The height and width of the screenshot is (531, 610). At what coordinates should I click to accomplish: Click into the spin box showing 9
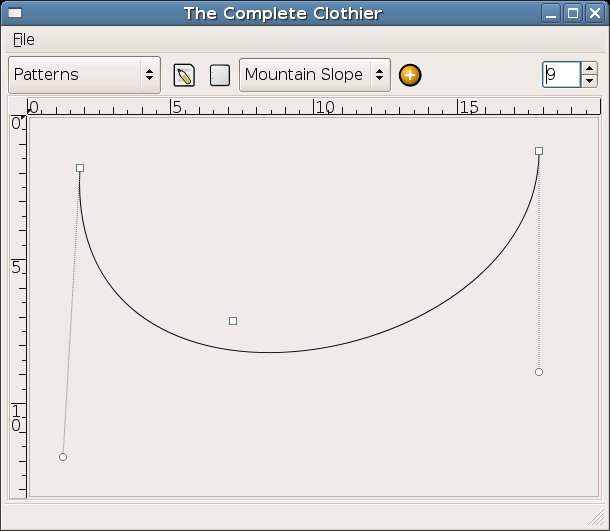pyautogui.click(x=561, y=74)
